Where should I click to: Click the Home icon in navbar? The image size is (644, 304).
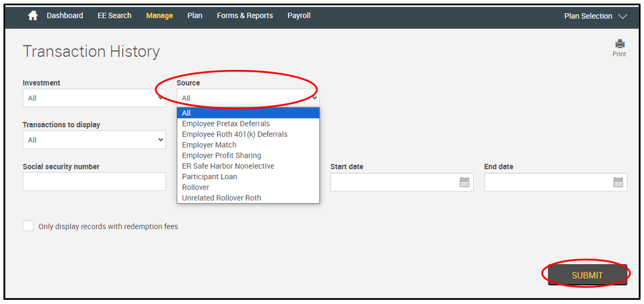[33, 16]
